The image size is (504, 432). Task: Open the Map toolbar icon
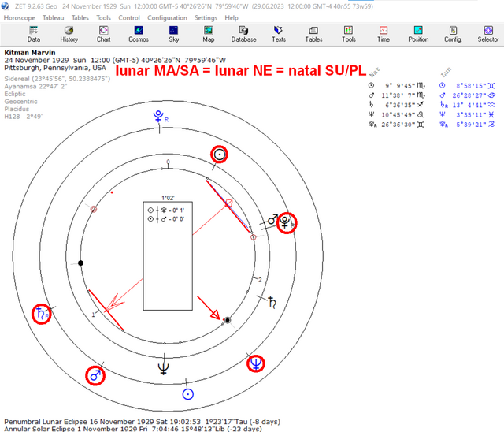tap(208, 34)
